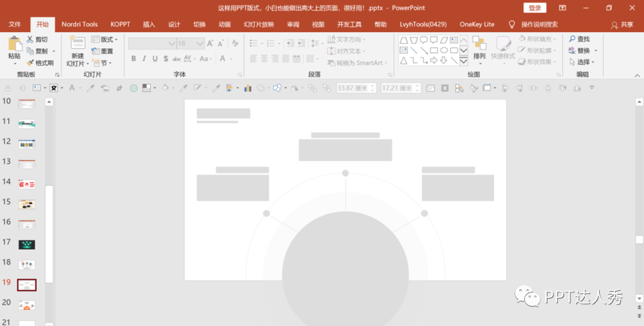Switch to the Nordri Tools tab
Viewport: 644px width, 326px height.
click(x=80, y=24)
